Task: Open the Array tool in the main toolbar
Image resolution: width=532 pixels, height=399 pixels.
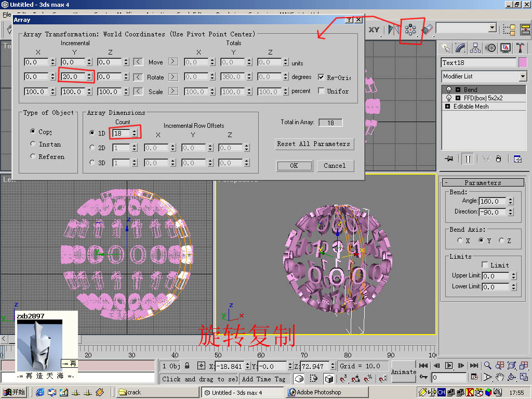Action: tap(410, 30)
